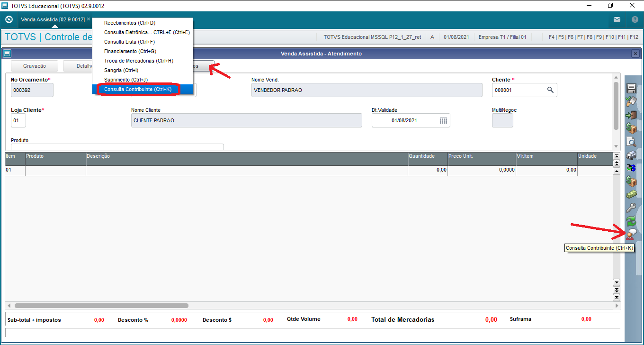Click the F12 shortcut key label
Screen dimensions: 644x345
[x=633, y=37]
